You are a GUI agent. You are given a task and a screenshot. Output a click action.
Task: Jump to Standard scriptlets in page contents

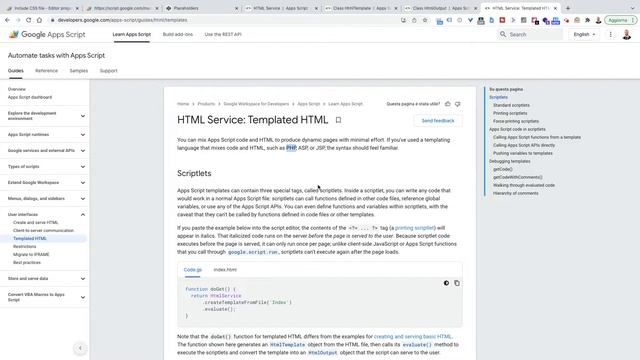click(511, 105)
